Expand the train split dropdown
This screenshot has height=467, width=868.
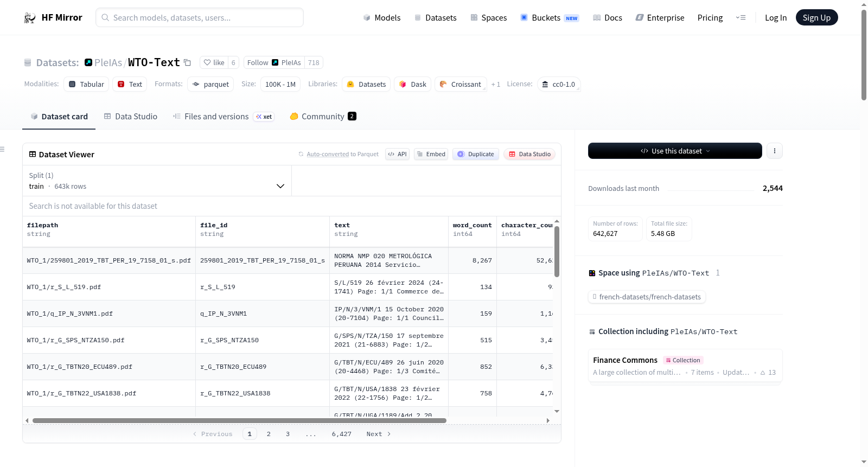click(157, 181)
